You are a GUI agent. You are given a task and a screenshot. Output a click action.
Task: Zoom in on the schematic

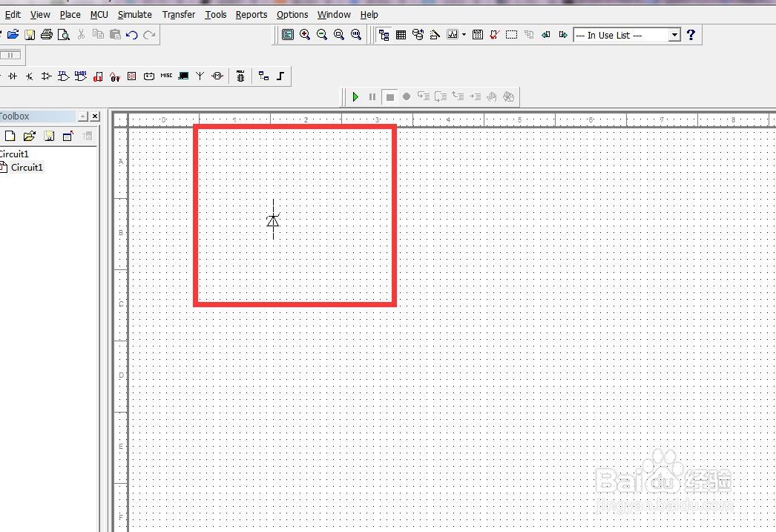tap(305, 34)
